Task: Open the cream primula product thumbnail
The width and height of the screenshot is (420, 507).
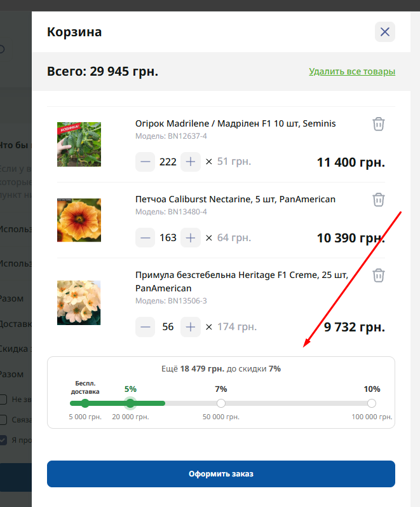Action: tap(79, 303)
